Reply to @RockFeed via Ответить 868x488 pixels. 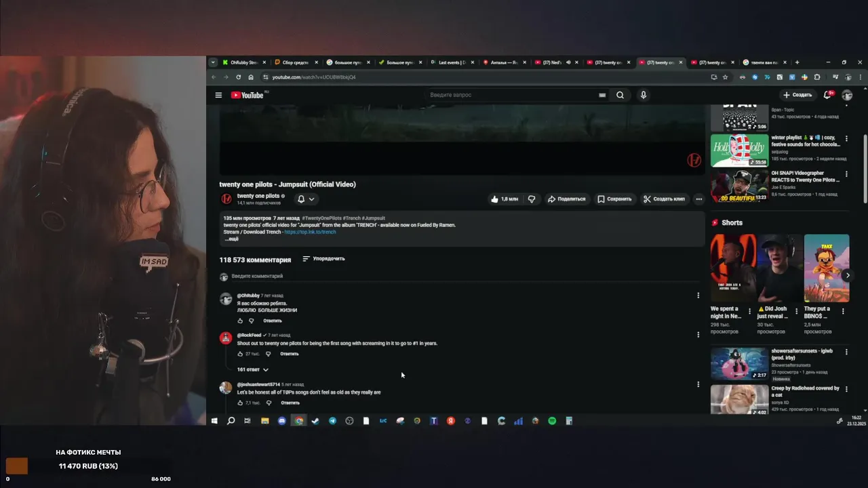[290, 354]
